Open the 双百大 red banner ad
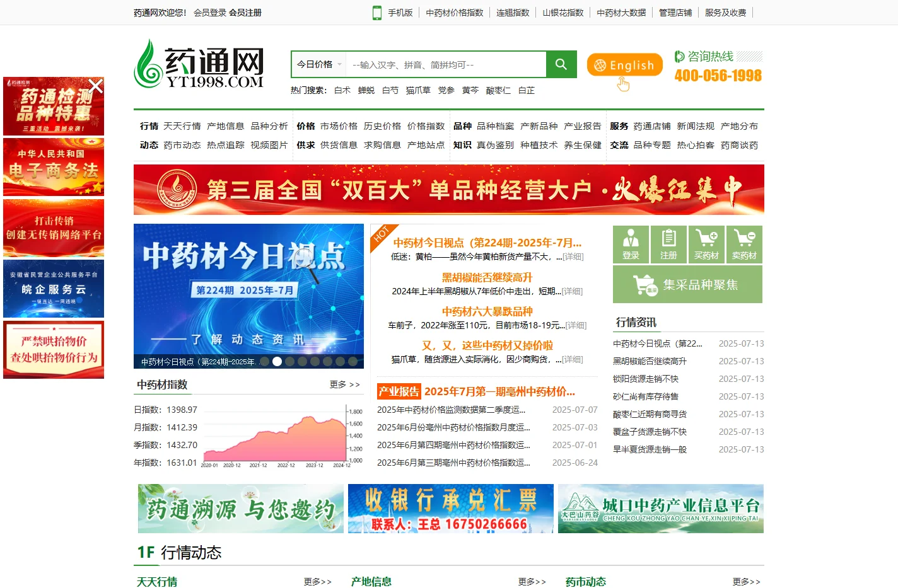This screenshot has width=898, height=588. (x=449, y=190)
